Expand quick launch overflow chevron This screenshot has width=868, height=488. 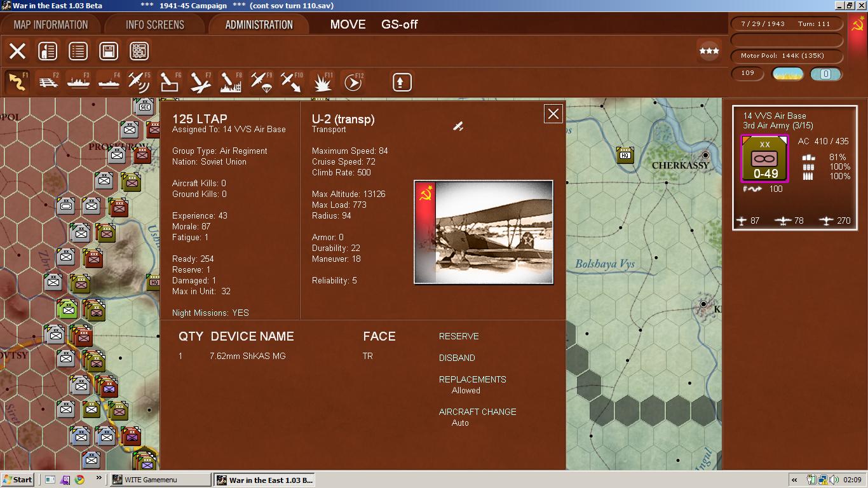[98, 479]
